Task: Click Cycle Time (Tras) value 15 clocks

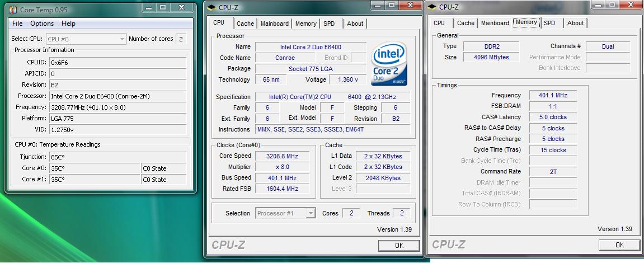Action: pos(553,150)
